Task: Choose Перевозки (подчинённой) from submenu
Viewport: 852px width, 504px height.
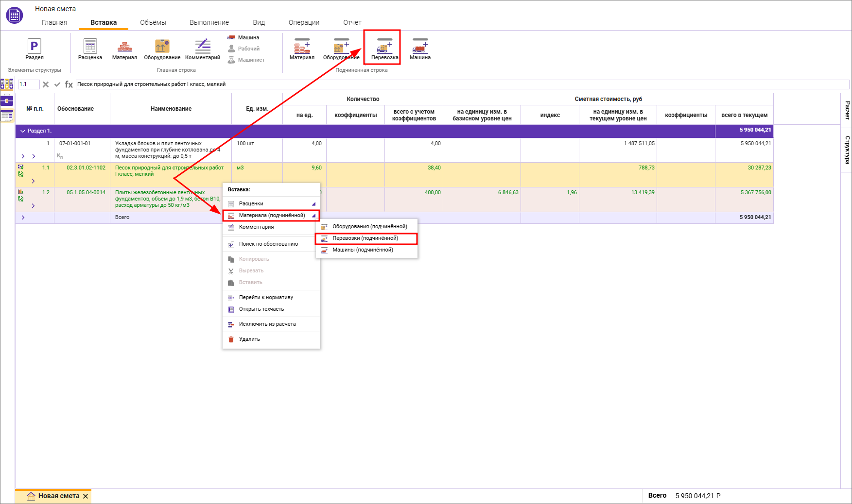Action: (365, 238)
